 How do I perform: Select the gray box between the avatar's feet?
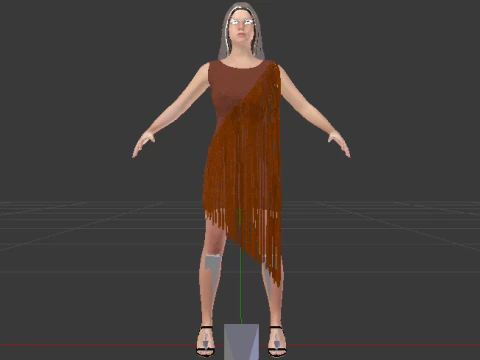pos(241,342)
